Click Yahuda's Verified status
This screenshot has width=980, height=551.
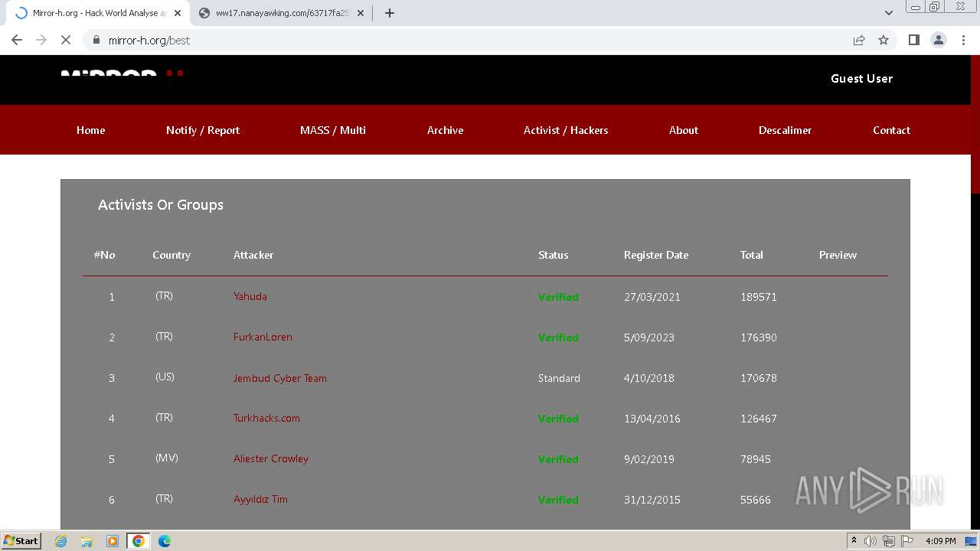pos(558,297)
